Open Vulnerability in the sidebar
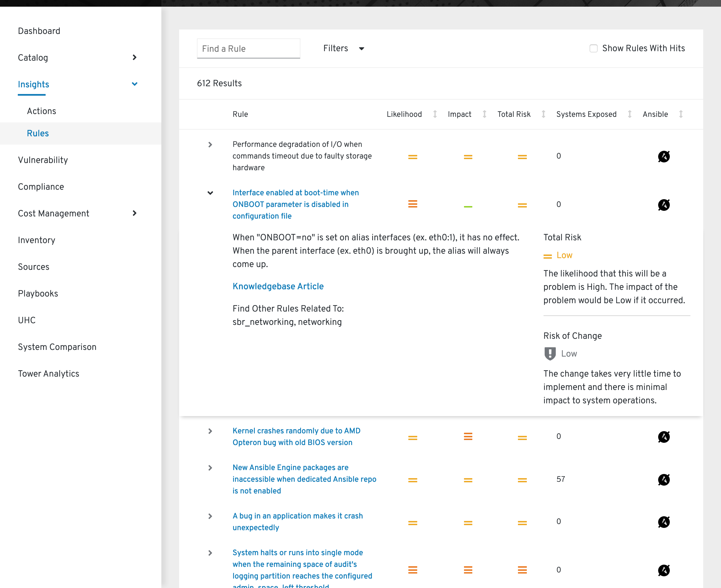721x588 pixels. click(43, 160)
